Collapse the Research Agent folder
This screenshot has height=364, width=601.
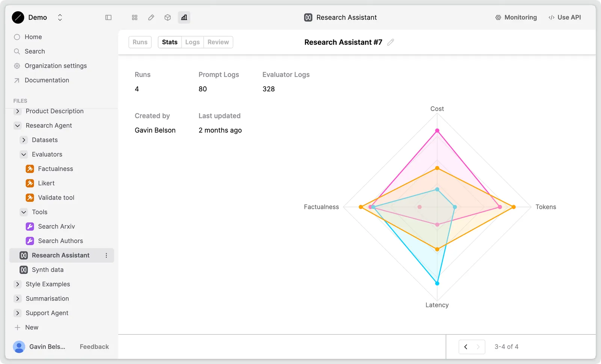coord(17,125)
